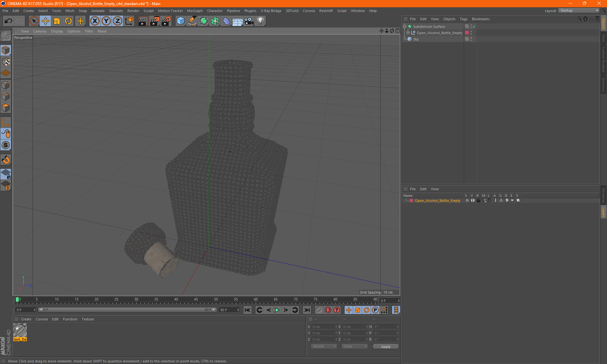
Task: Open Object Manager Tags menu
Action: pos(463,19)
